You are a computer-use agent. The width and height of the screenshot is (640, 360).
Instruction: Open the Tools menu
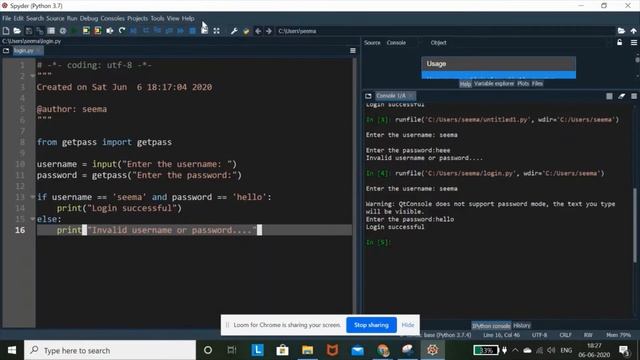tap(157, 18)
